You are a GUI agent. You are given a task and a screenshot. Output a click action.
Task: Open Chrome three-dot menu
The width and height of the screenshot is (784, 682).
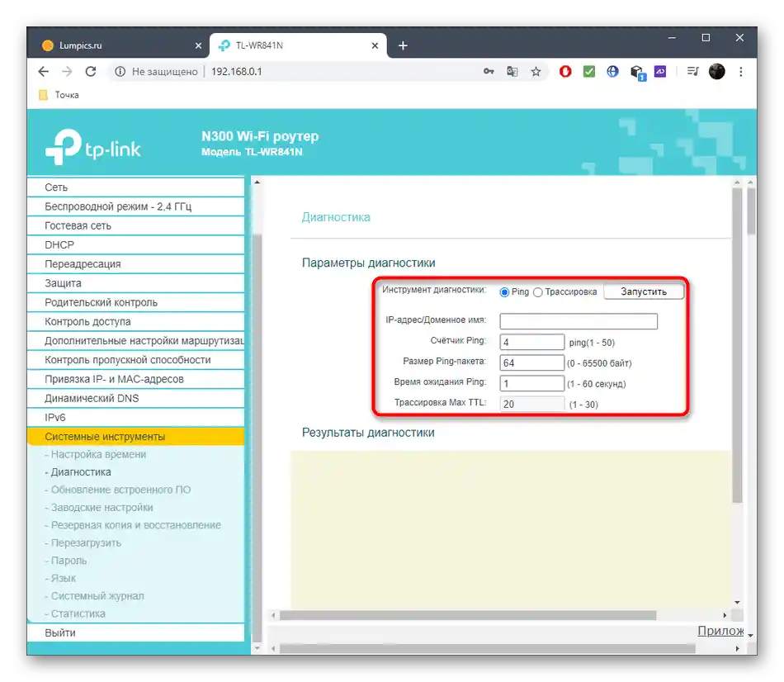pyautogui.click(x=740, y=72)
